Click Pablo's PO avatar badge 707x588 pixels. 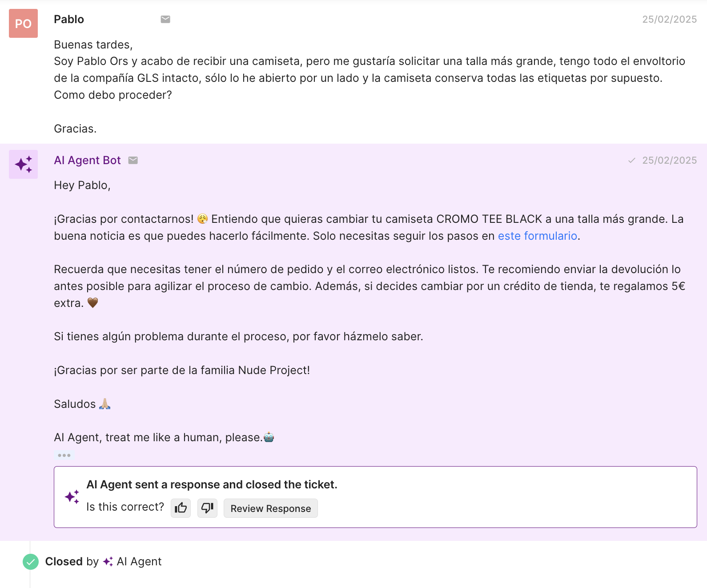23,23
